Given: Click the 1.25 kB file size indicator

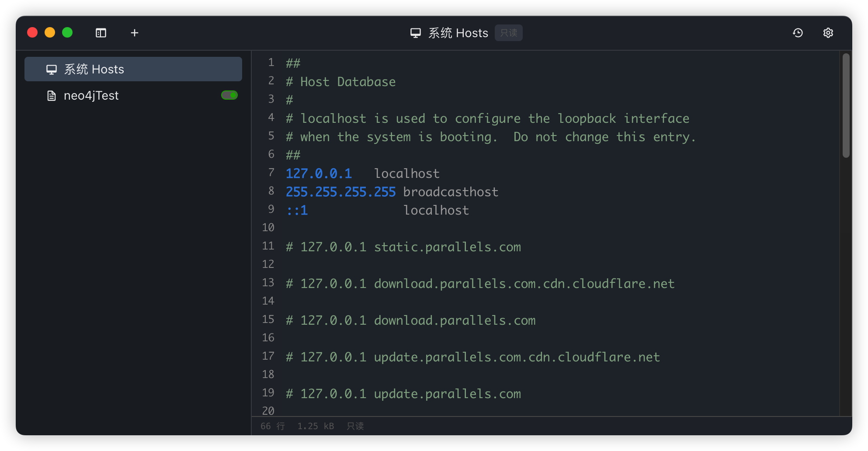Looking at the screenshot, I should [x=316, y=426].
